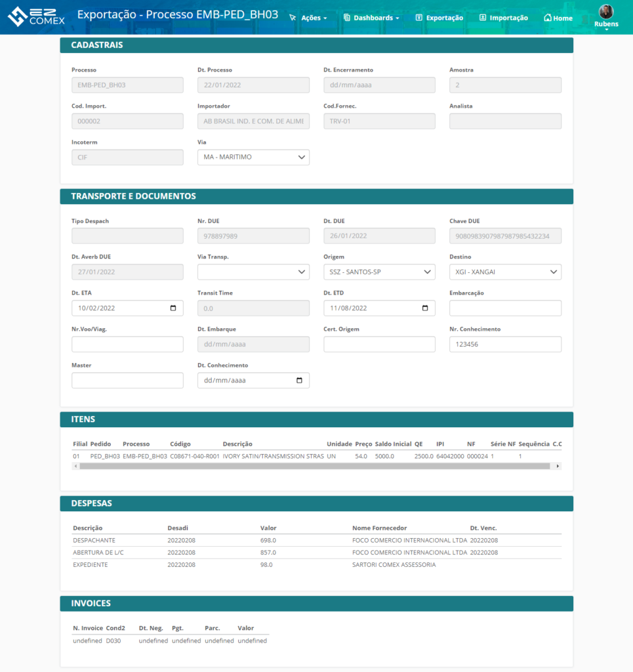
Task: Open the Via dropdown MA - MARITIMO
Action: click(254, 157)
